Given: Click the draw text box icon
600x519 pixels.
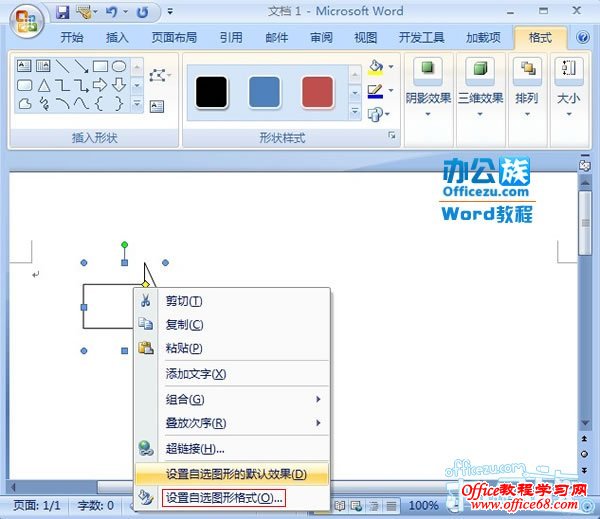Looking at the screenshot, I should pos(157,106).
